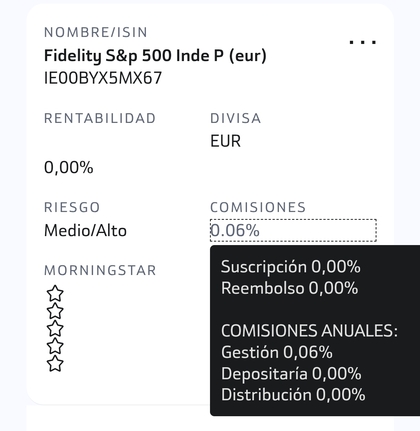420x431 pixels.
Task: Open Fidelity S&p 500 Inde P fund
Action: coord(155,56)
